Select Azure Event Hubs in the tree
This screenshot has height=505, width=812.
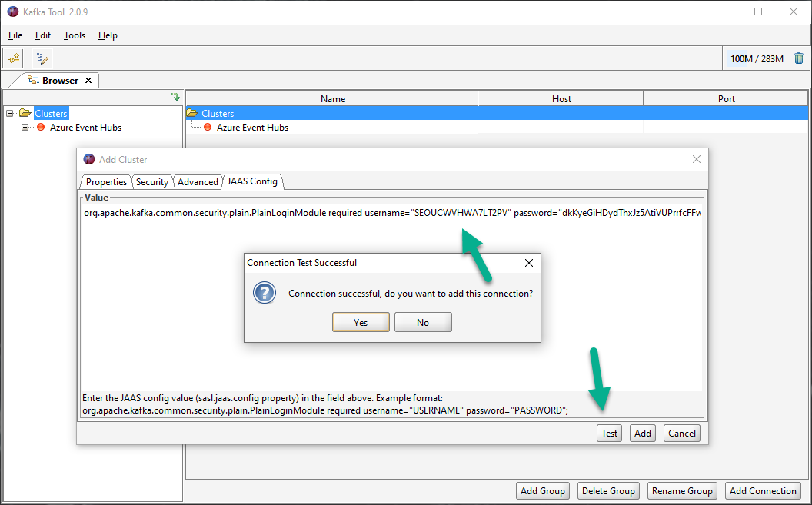(85, 127)
